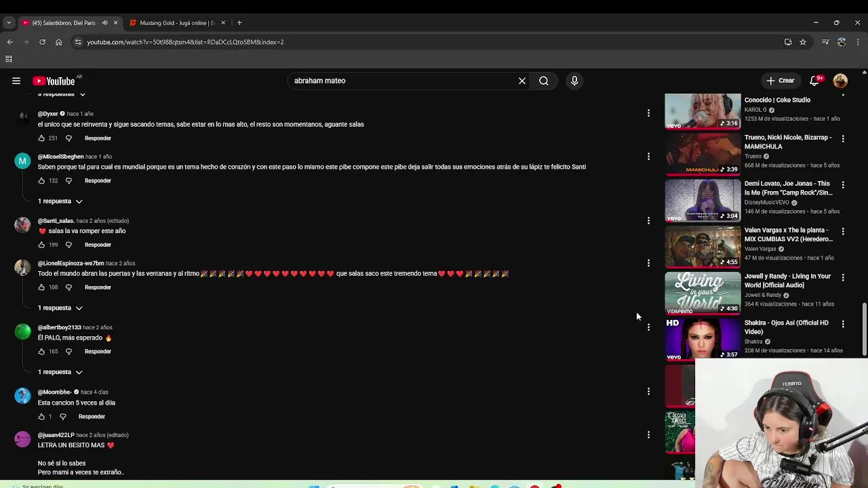868x488 pixels.
Task: Dislike the comment by @Santi_salas.
Action: tap(68, 245)
